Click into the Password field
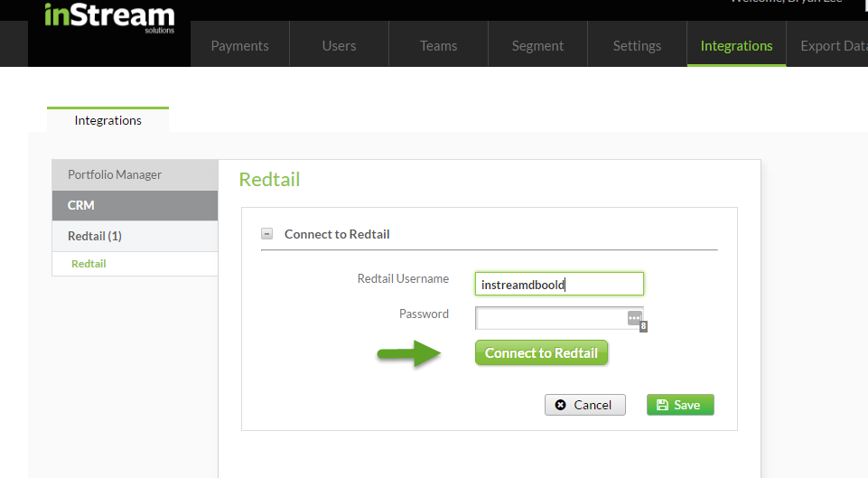This screenshot has width=868, height=478. point(559,318)
